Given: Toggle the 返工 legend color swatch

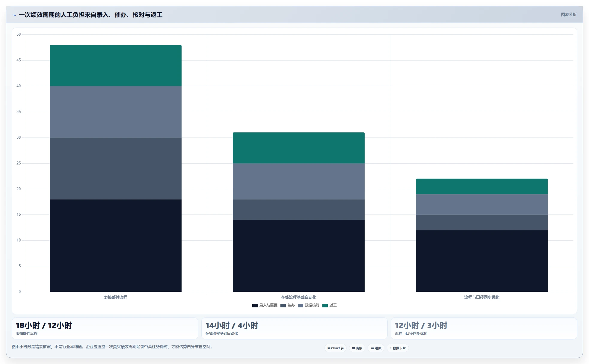Looking at the screenshot, I should click(325, 306).
